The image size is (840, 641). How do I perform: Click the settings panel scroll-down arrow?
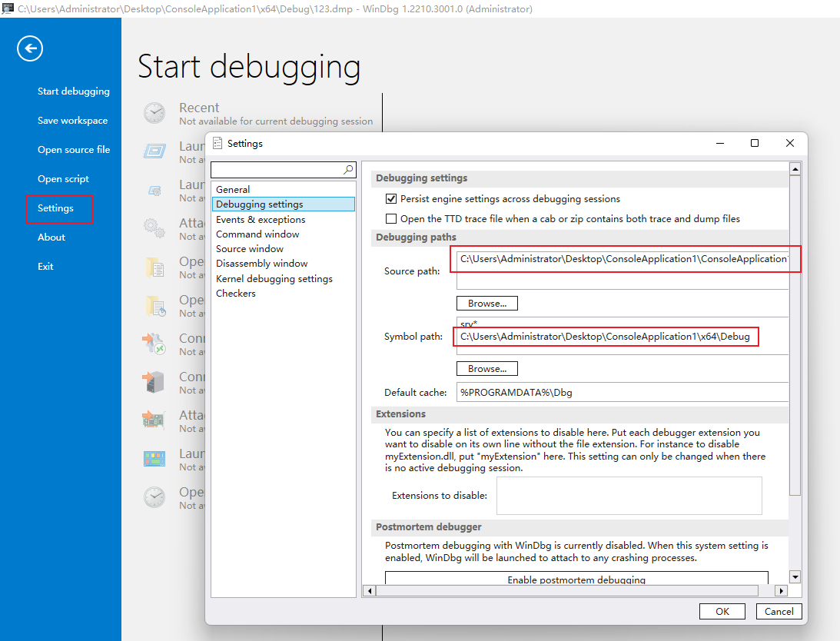tap(795, 577)
